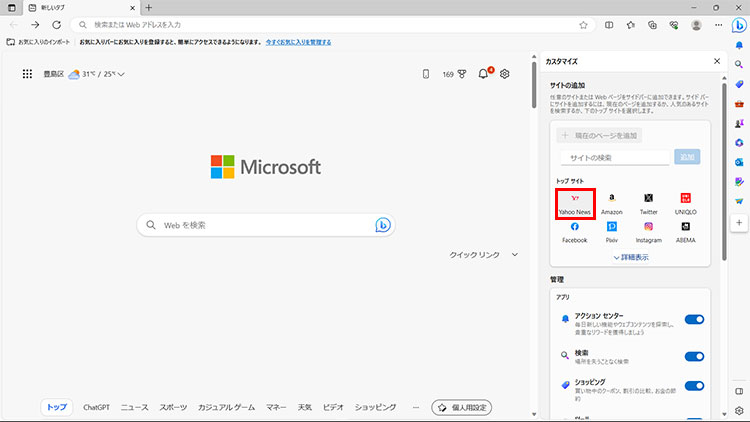Add Yahoo News to the sidebar
The image size is (750, 422).
[574, 203]
